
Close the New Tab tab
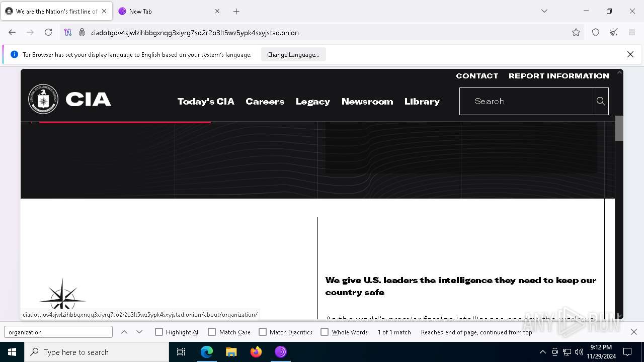click(x=217, y=11)
